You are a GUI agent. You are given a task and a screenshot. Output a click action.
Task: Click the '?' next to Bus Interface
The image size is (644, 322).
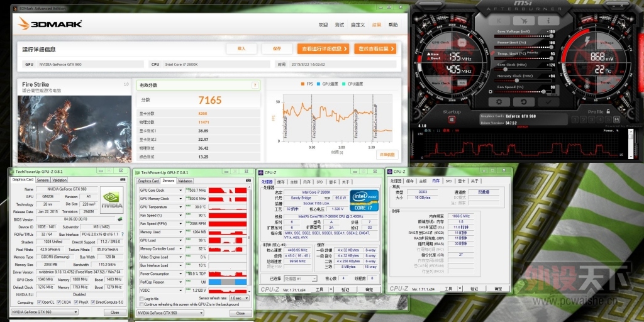pyautogui.click(x=122, y=234)
